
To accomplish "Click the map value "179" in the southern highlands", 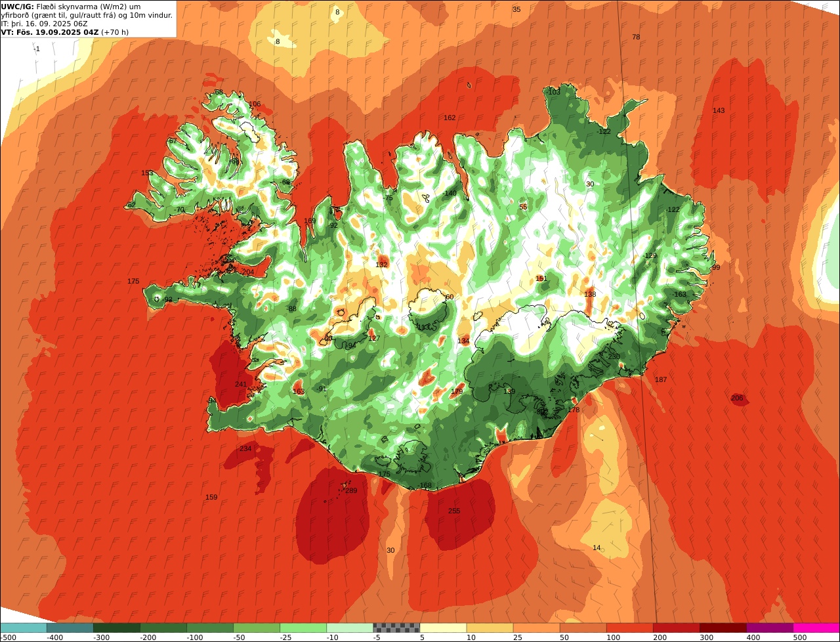I will [x=457, y=391].
